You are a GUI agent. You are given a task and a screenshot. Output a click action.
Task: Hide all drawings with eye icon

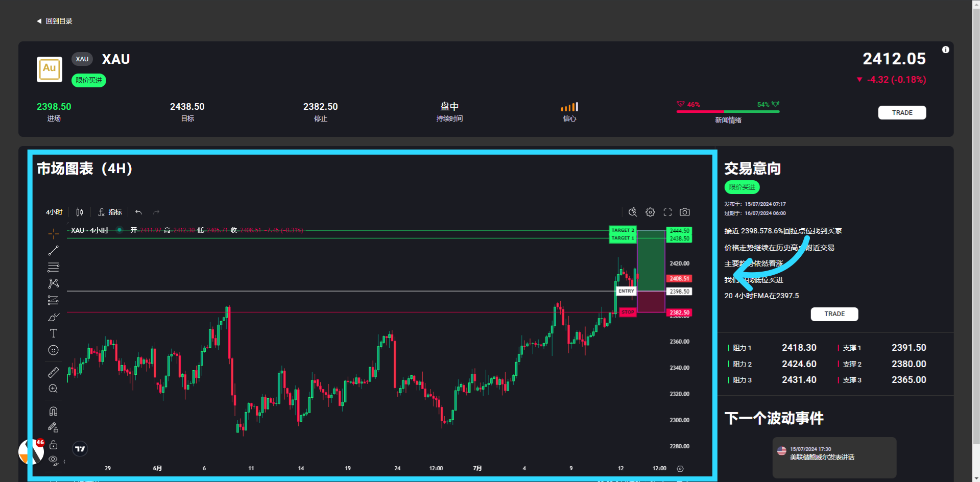(53, 460)
